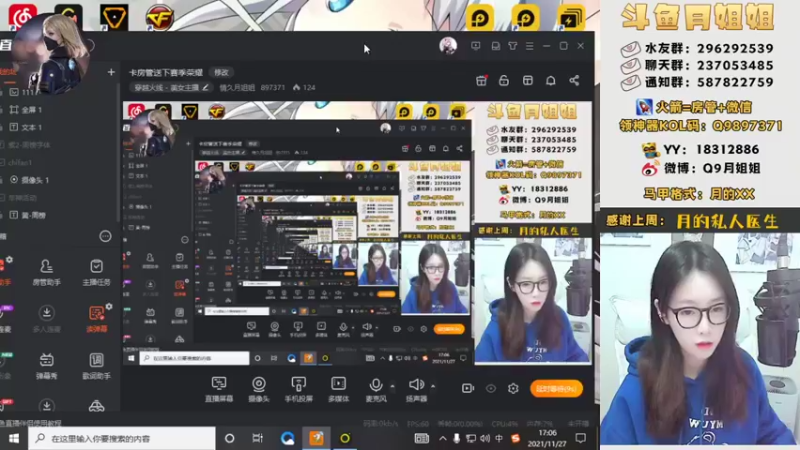Viewport: 800px width, 450px height.
Task: Click the orange start streaming button
Action: click(x=557, y=389)
